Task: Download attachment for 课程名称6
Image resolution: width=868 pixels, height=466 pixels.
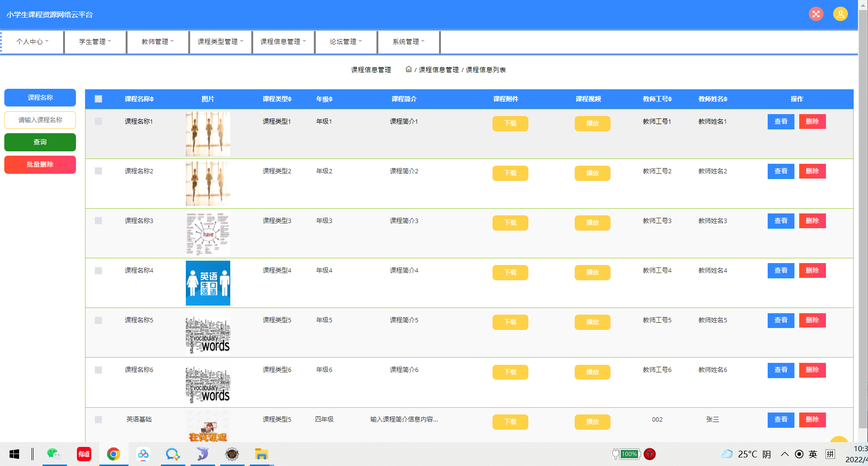Action: tap(510, 372)
